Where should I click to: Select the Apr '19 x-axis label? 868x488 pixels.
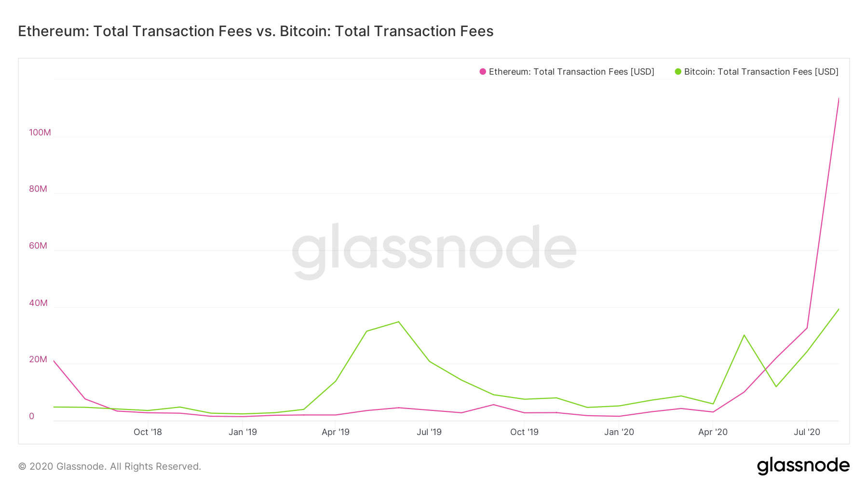coord(336,432)
